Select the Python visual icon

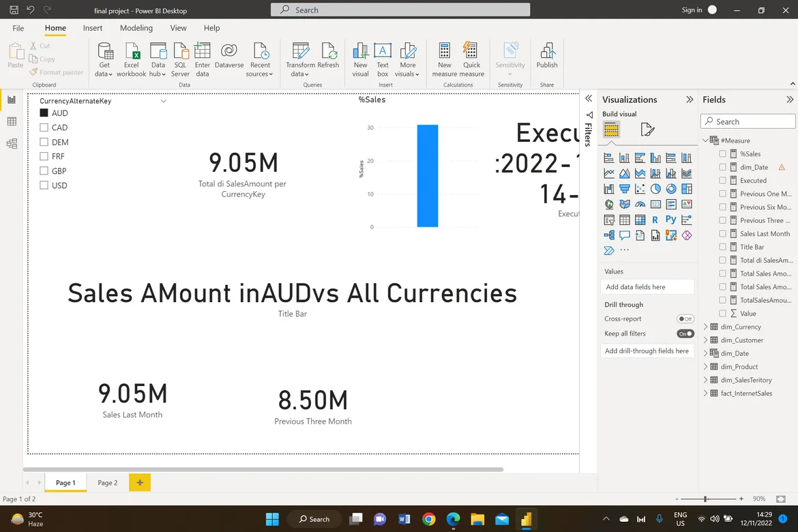pyautogui.click(x=670, y=220)
